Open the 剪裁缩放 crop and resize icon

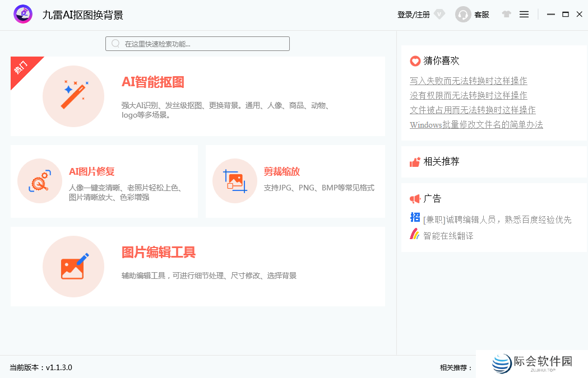(x=234, y=181)
